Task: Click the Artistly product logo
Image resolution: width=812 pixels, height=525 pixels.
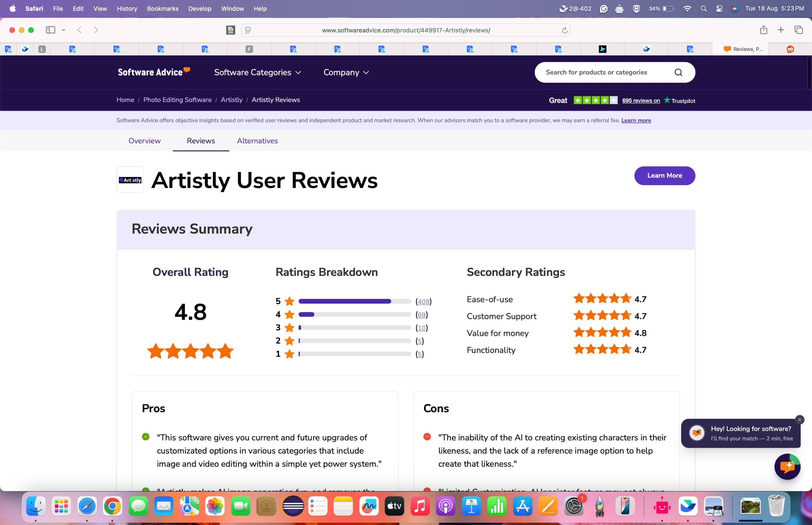Action: 130,180
